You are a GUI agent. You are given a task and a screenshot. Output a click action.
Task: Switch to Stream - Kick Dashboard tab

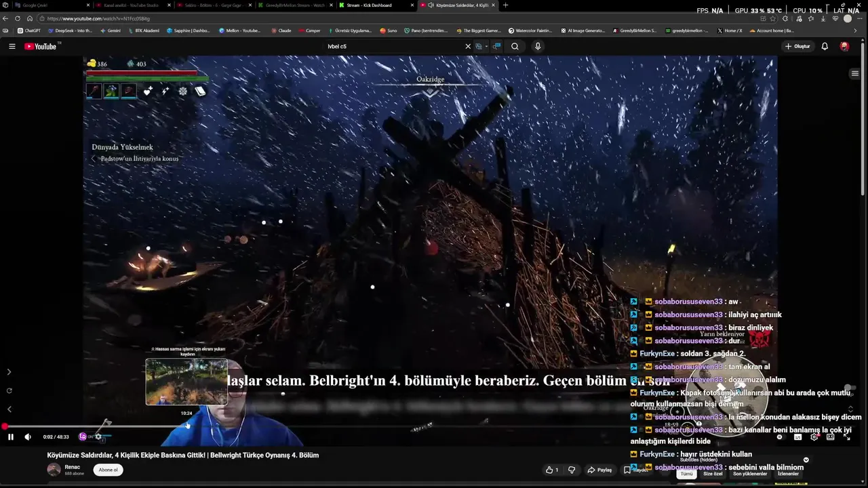point(375,5)
